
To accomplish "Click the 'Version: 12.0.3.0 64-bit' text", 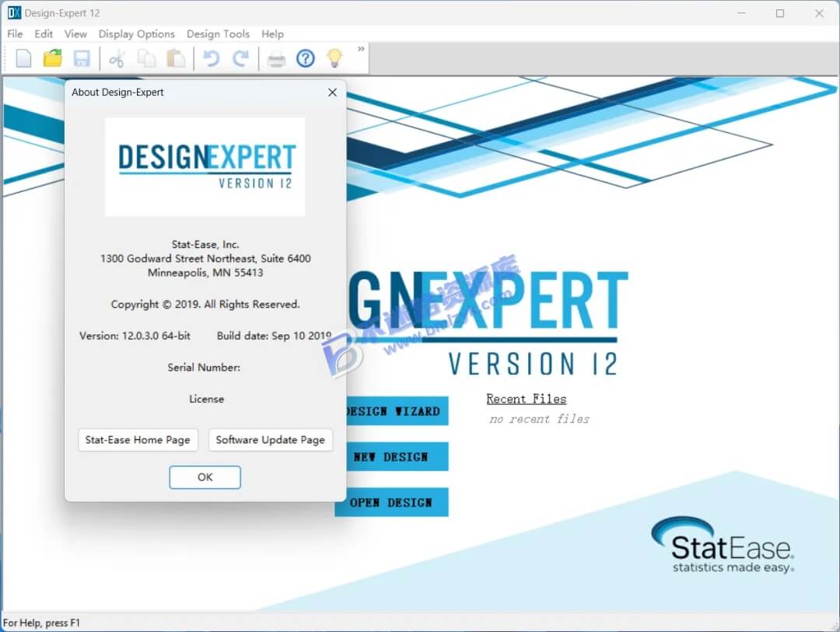I will [x=135, y=336].
